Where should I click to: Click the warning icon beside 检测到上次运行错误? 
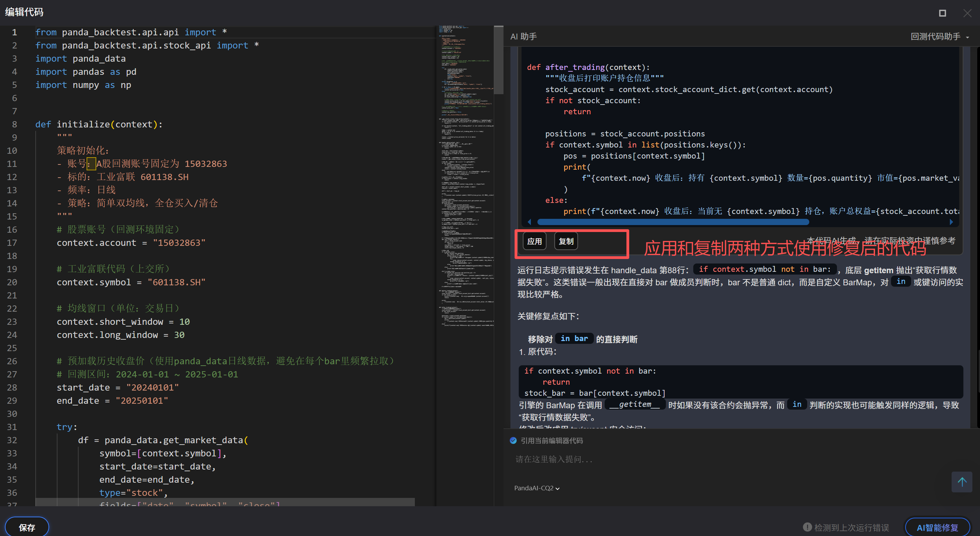tap(807, 527)
